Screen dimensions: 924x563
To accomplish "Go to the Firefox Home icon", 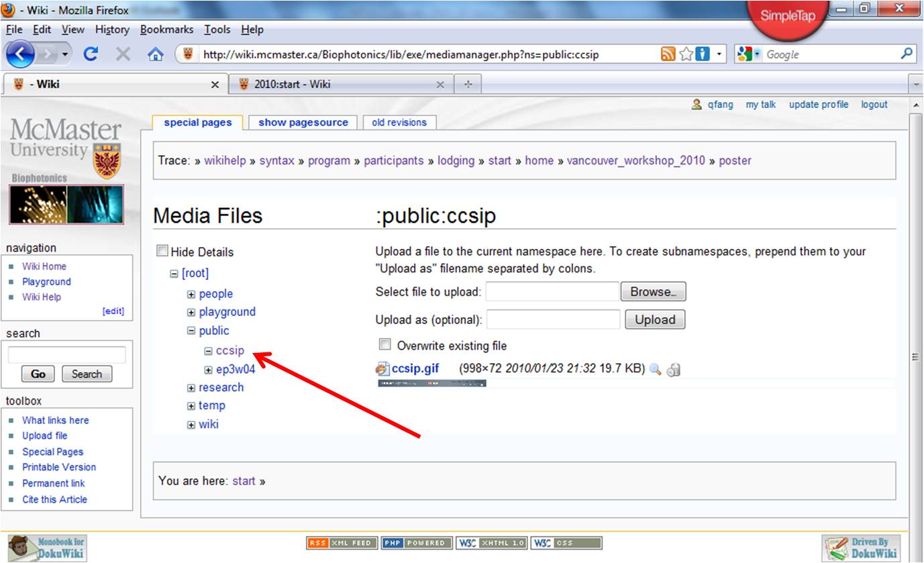I will [155, 55].
